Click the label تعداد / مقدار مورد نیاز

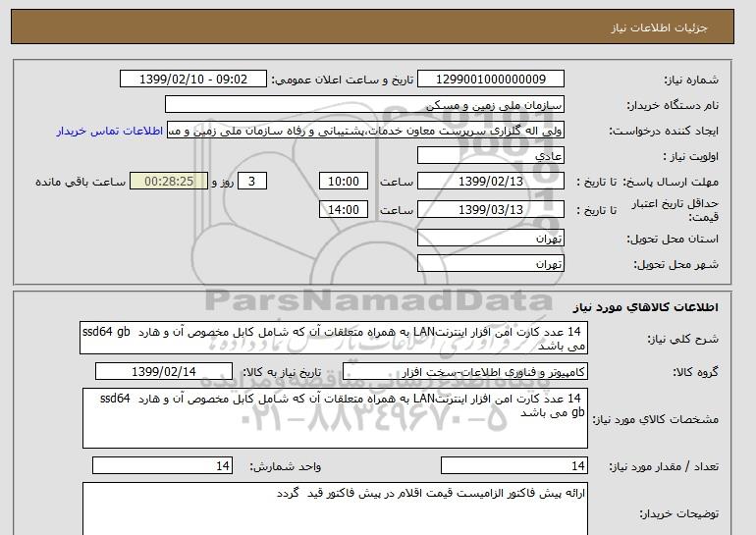click(664, 467)
